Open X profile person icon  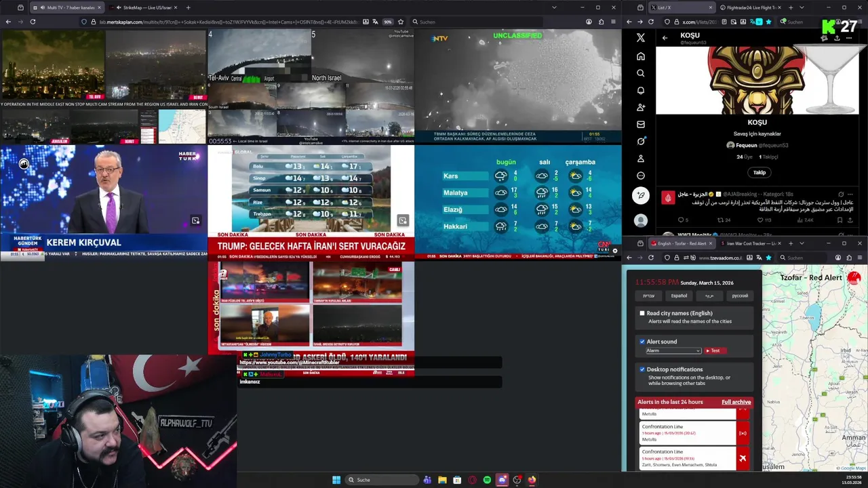click(x=641, y=158)
